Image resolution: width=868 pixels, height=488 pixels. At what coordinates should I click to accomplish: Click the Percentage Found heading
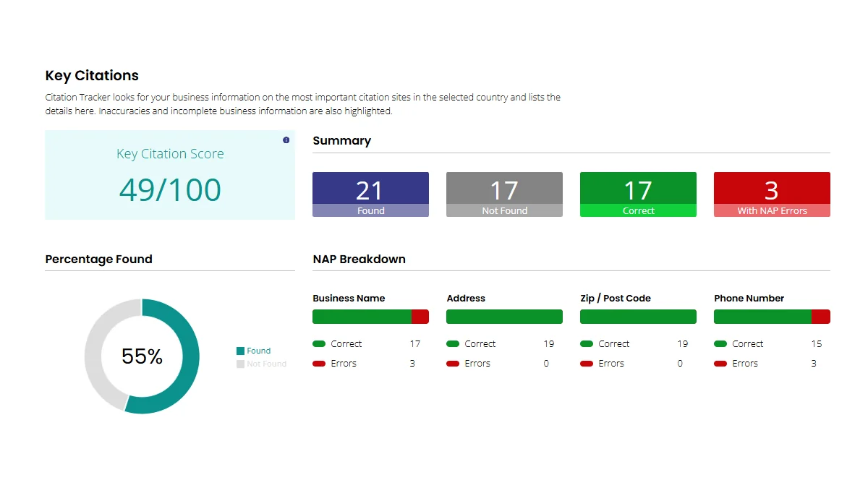click(98, 259)
